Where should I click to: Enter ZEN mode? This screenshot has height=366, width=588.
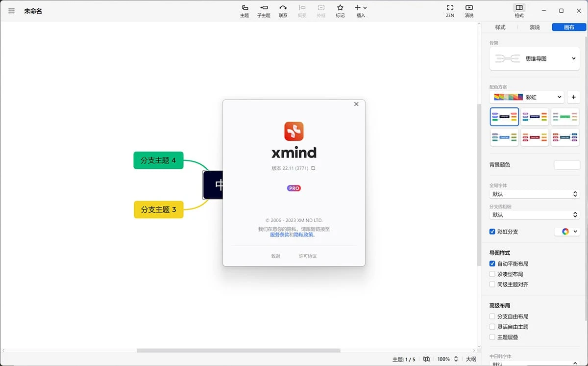[449, 11]
